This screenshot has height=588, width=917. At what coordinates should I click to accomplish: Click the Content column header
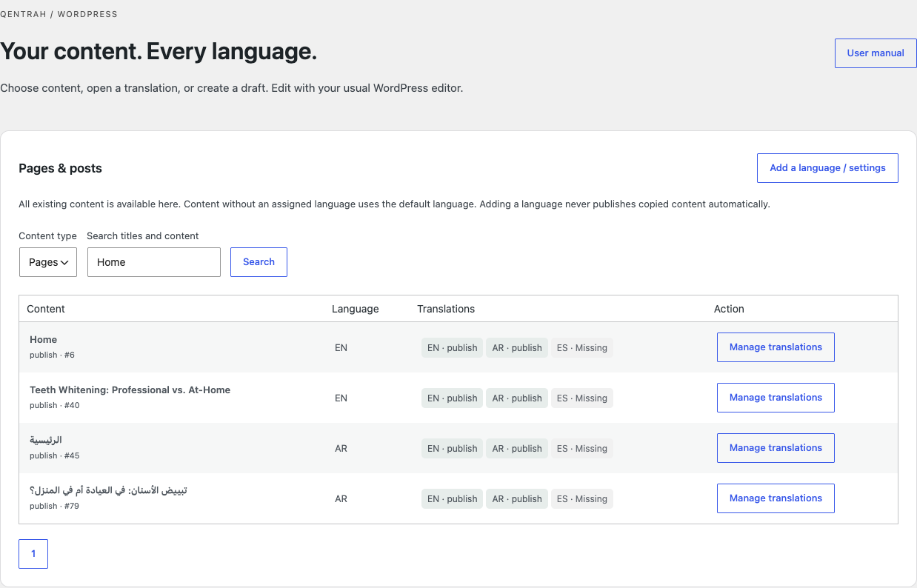(x=46, y=309)
